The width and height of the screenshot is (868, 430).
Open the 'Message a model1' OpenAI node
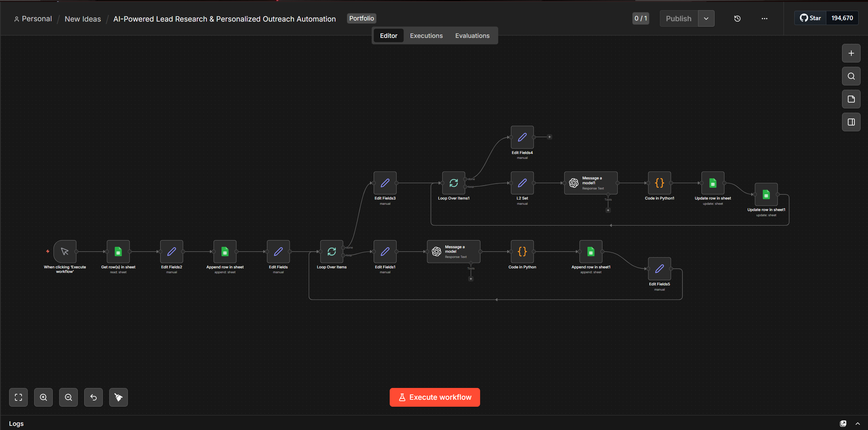pyautogui.click(x=591, y=183)
